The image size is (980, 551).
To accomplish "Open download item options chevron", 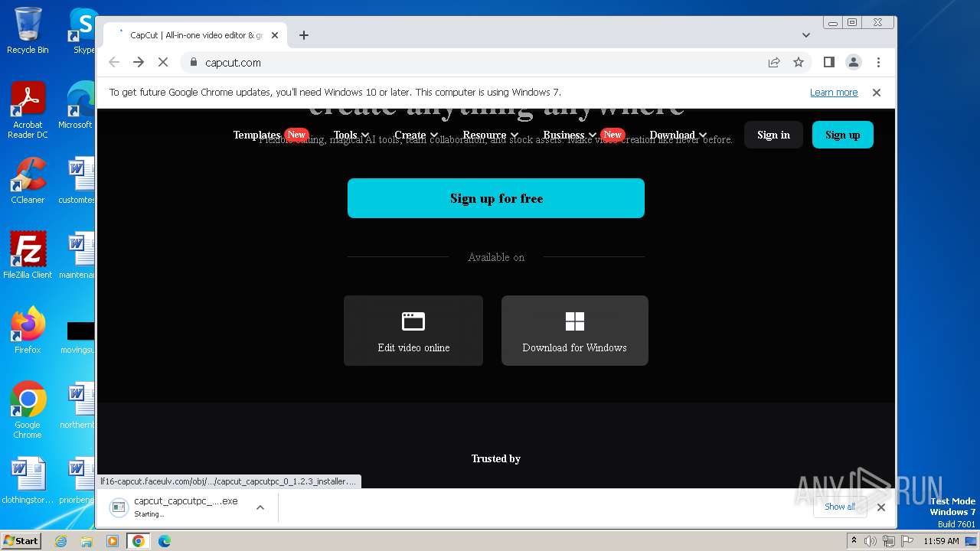I will click(x=260, y=507).
